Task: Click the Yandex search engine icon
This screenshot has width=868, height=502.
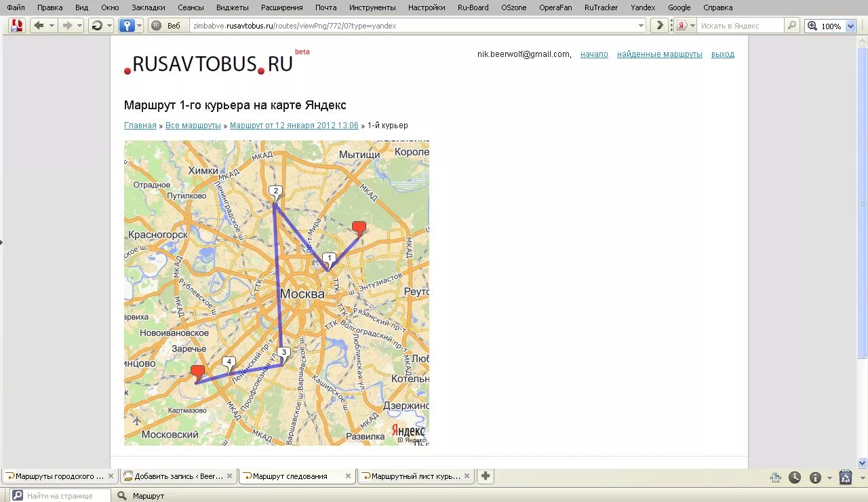Action: pos(682,26)
